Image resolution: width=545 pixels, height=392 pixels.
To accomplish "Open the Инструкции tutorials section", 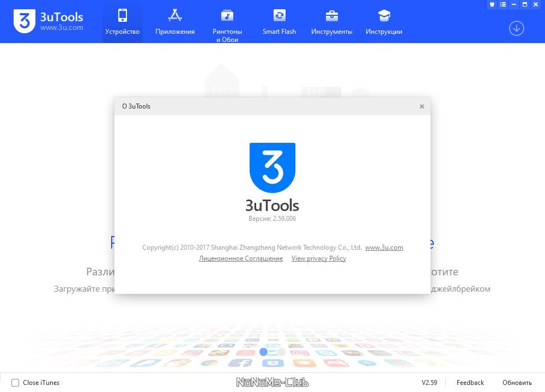I will point(384,22).
